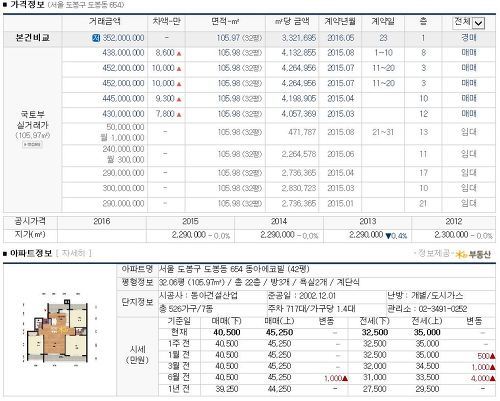Click the 21~31 contract day cell
500x401 pixels.
[383, 132]
